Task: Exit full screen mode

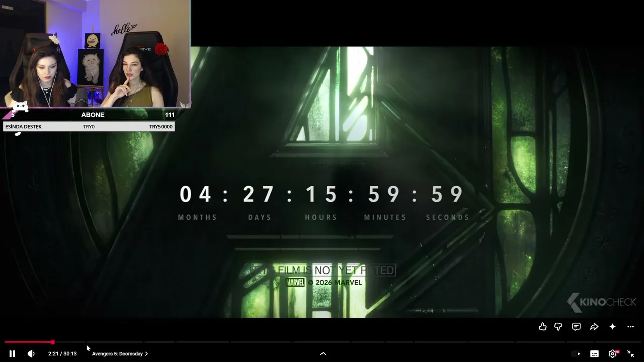Action: [x=630, y=354]
